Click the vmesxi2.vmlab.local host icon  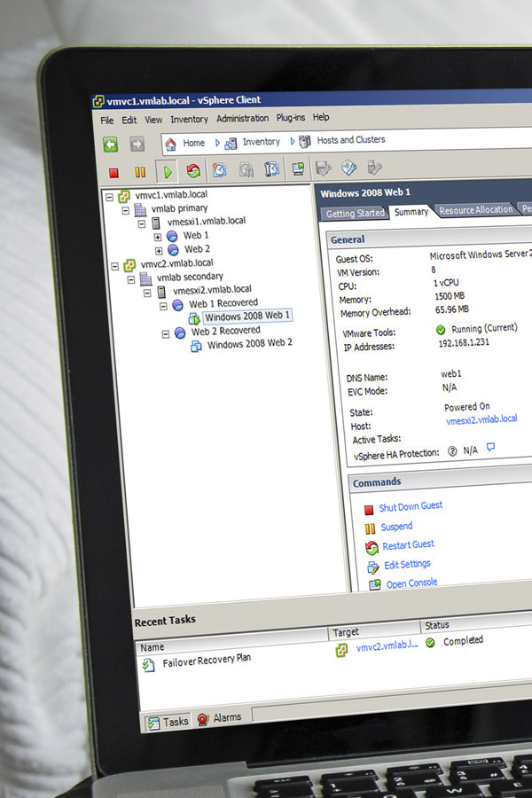click(x=161, y=292)
